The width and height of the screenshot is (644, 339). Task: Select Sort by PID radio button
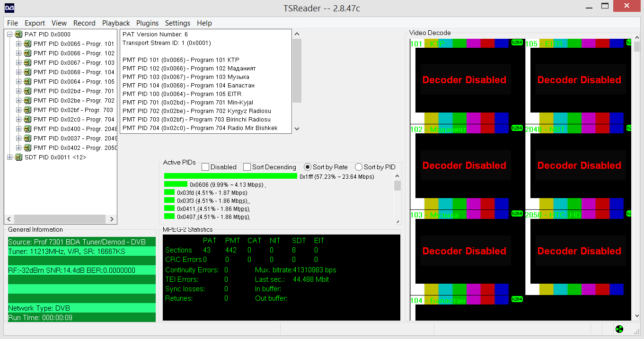359,167
